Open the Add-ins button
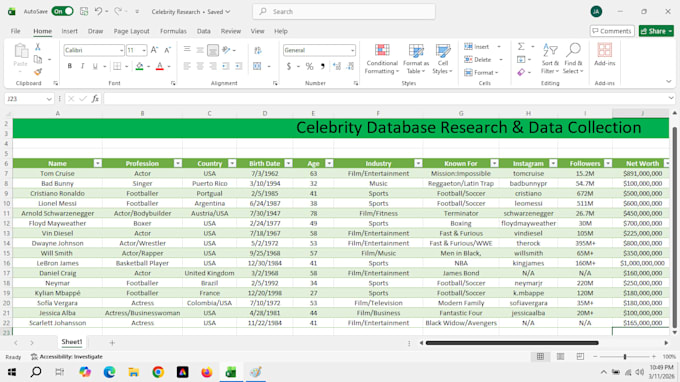This screenshot has height=382, width=680. click(605, 55)
